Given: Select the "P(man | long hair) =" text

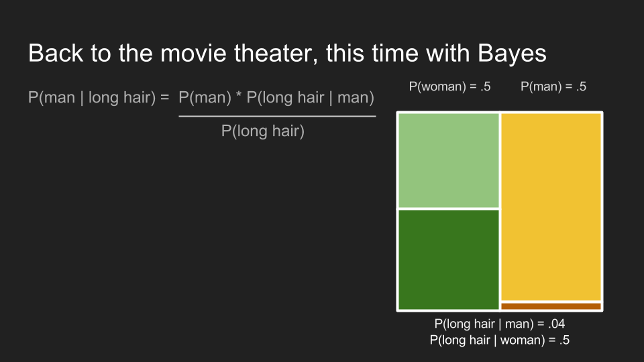Looking at the screenshot, I should point(99,98).
